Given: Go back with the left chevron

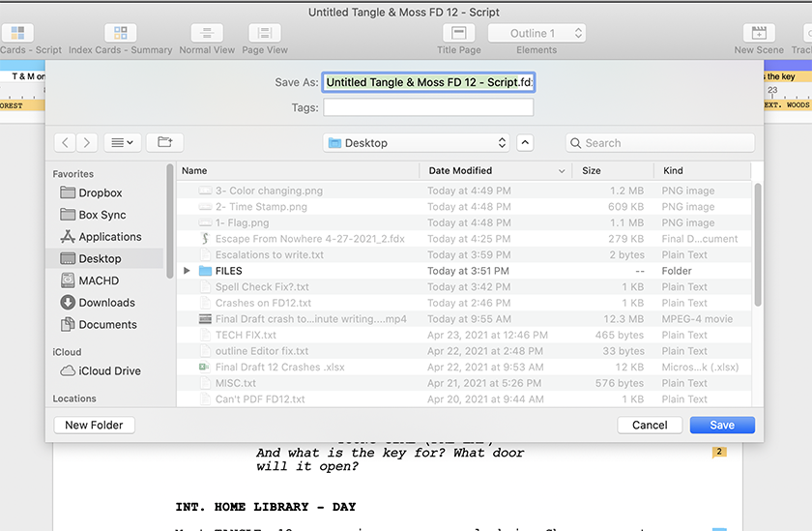Looking at the screenshot, I should (x=65, y=142).
